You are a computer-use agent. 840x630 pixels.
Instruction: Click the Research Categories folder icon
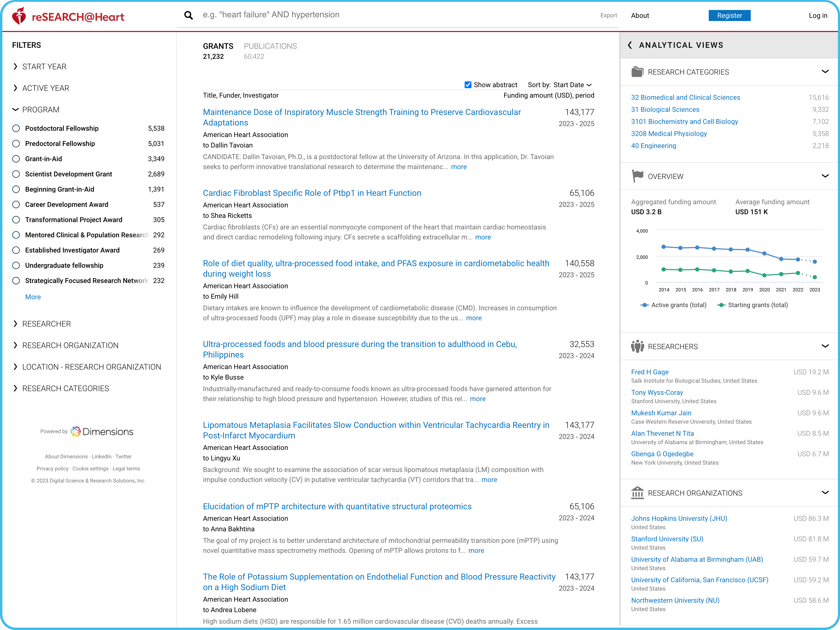pyautogui.click(x=637, y=72)
